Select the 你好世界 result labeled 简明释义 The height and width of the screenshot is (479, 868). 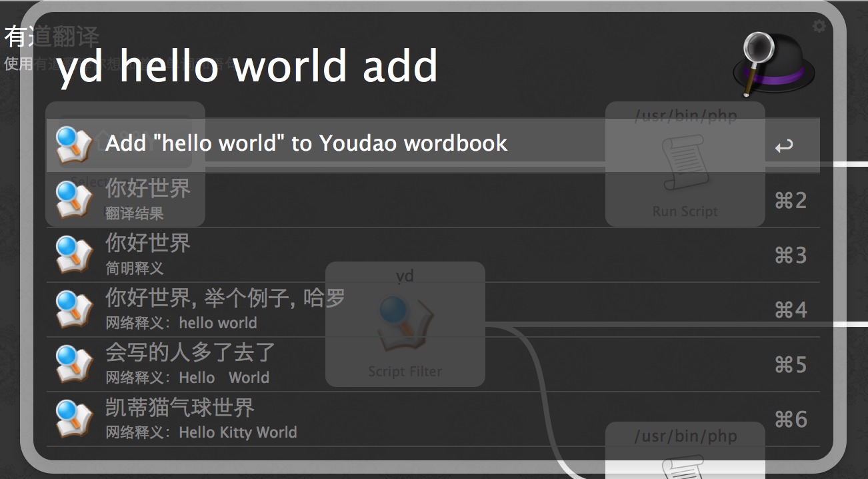click(x=433, y=255)
